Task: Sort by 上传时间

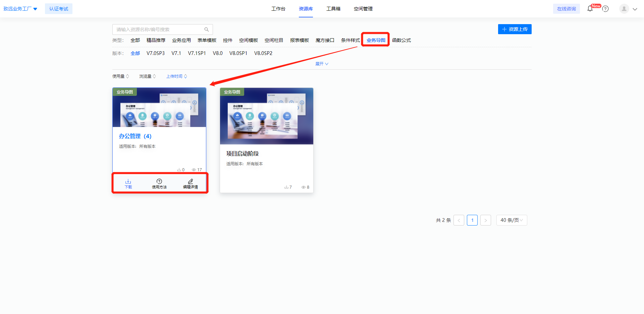Action: pos(176,76)
